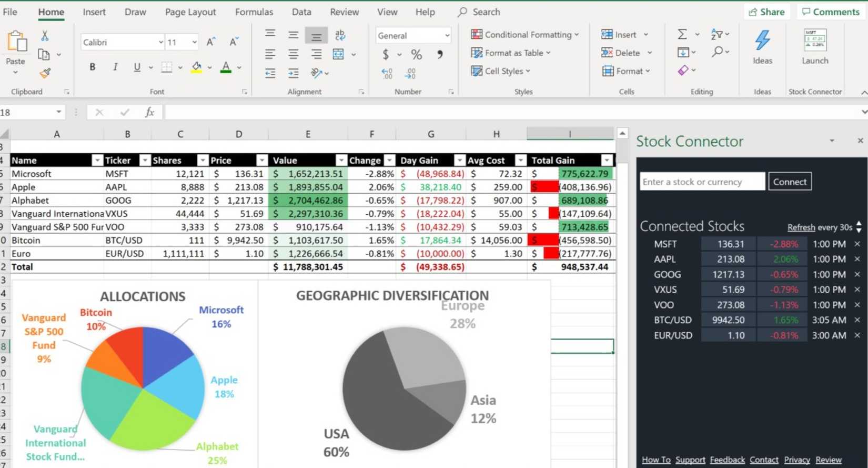Switch to the View tab
868x468 pixels.
pyautogui.click(x=387, y=12)
